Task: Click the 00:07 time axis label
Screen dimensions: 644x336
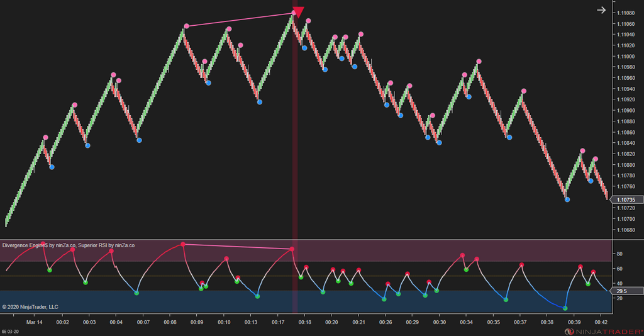Action: coord(143,322)
